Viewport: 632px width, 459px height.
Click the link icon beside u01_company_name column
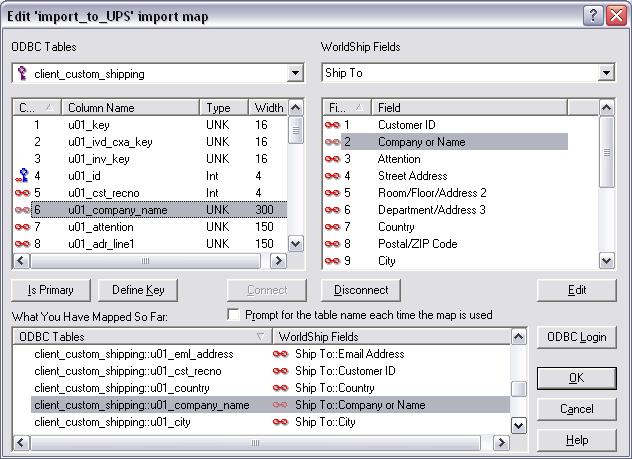pyautogui.click(x=22, y=210)
